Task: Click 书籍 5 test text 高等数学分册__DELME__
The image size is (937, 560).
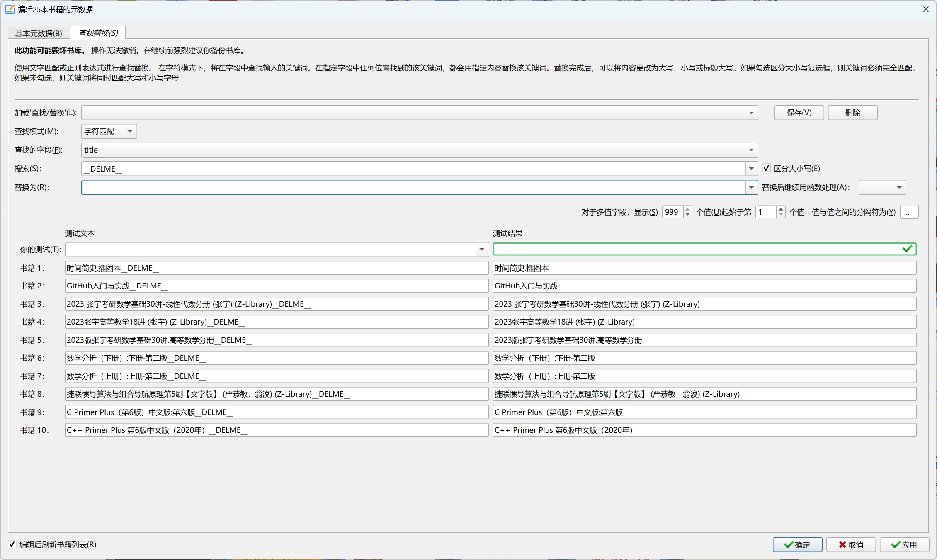Action: 277,340
